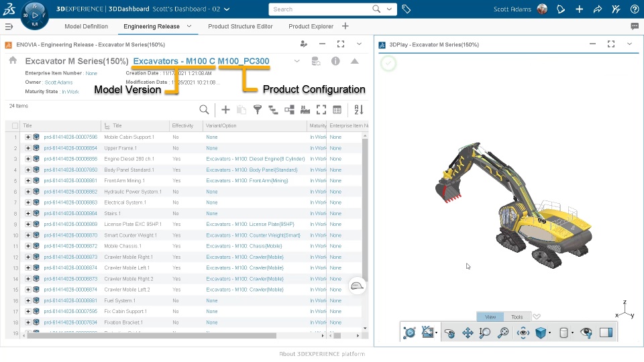Open the chat comments icon

coord(635,26)
